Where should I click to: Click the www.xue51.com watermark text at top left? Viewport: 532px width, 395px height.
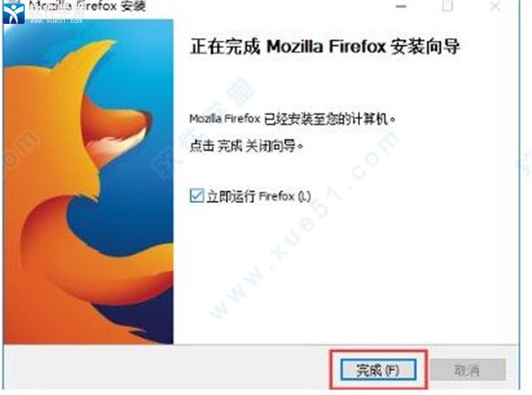tap(57, 21)
